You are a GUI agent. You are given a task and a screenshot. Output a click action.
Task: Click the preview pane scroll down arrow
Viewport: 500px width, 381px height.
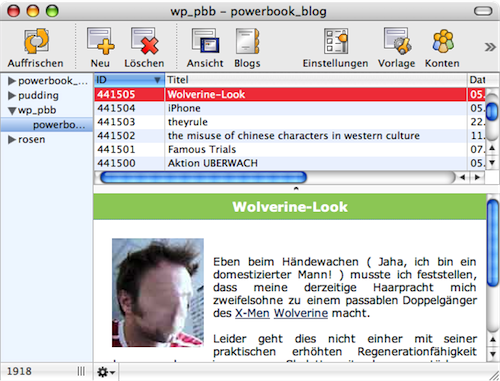493,354
